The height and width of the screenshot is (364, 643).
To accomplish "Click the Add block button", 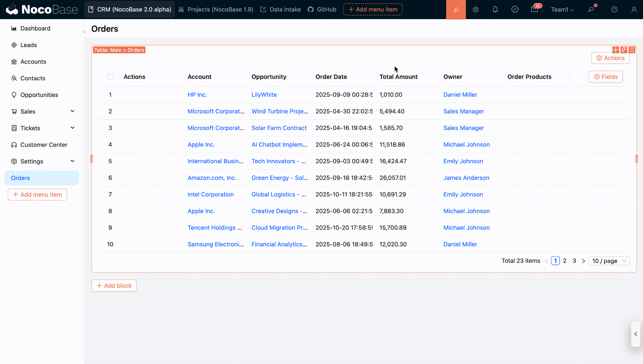I will pos(114,286).
